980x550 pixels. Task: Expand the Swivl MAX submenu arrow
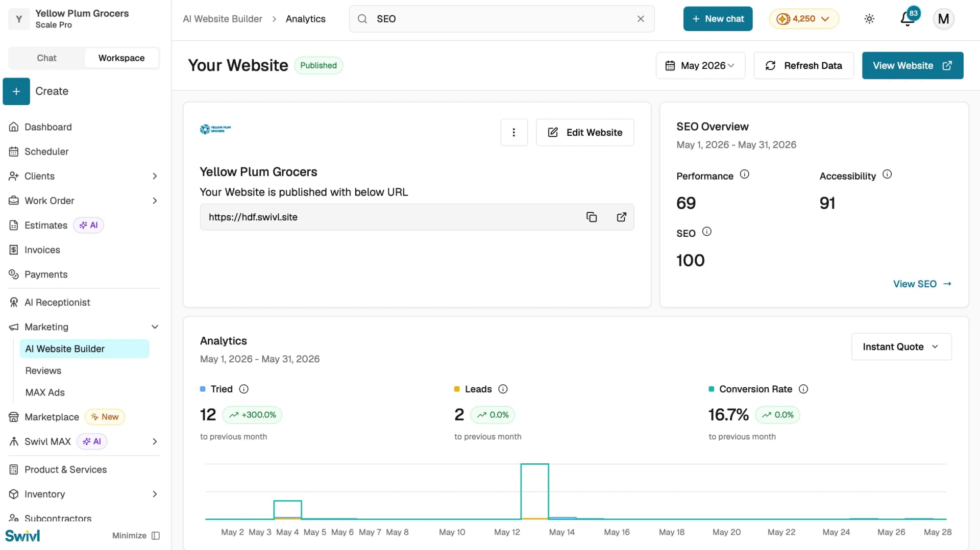(x=155, y=442)
